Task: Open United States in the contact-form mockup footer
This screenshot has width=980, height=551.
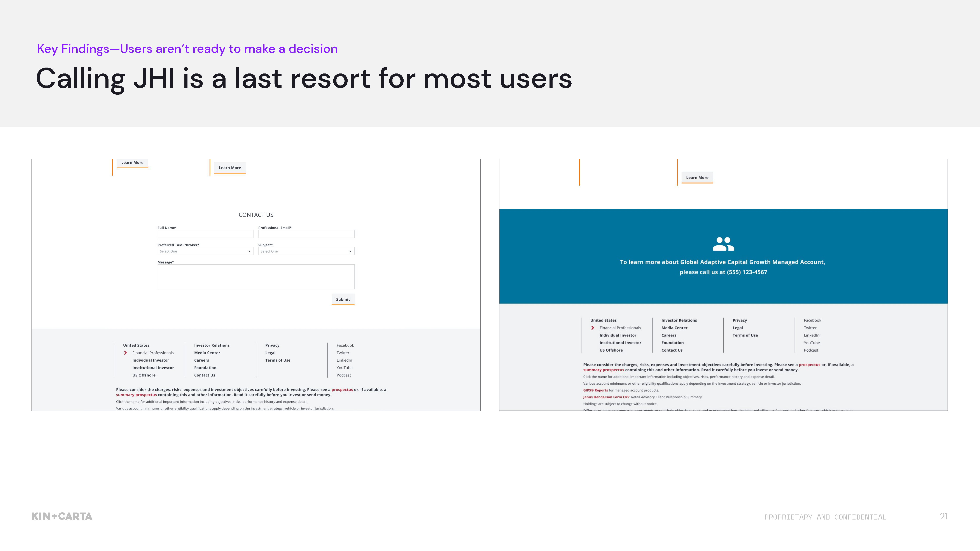Action: point(136,345)
